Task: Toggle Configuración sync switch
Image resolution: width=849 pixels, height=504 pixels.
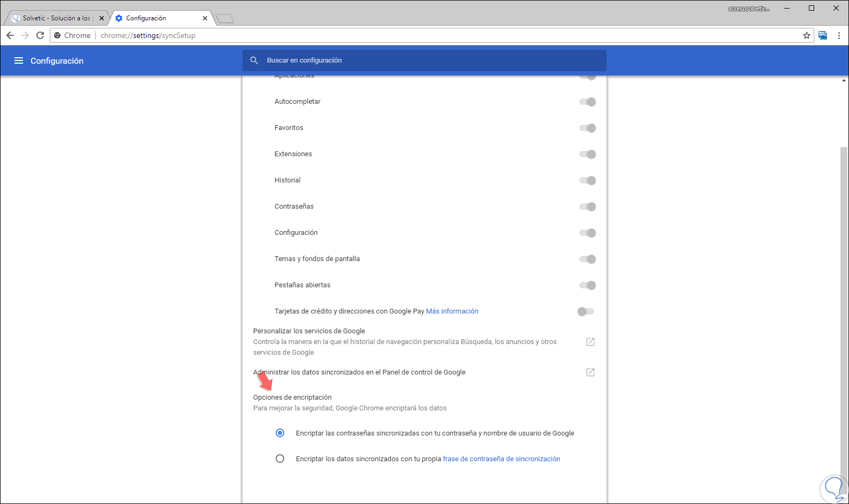Action: pos(587,233)
